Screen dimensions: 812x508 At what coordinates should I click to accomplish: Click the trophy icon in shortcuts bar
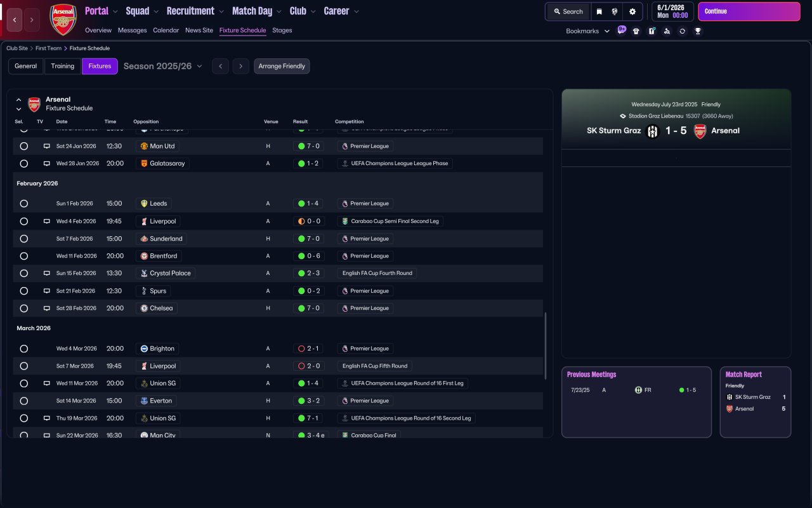point(698,31)
